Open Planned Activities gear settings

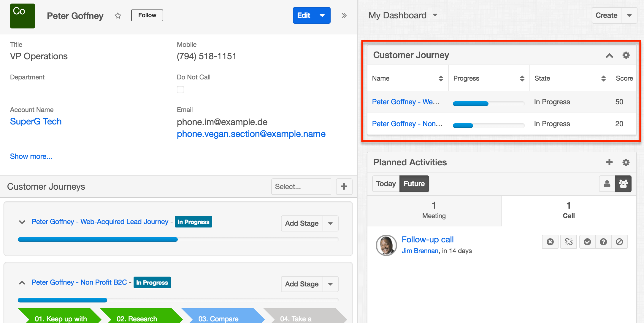point(626,162)
